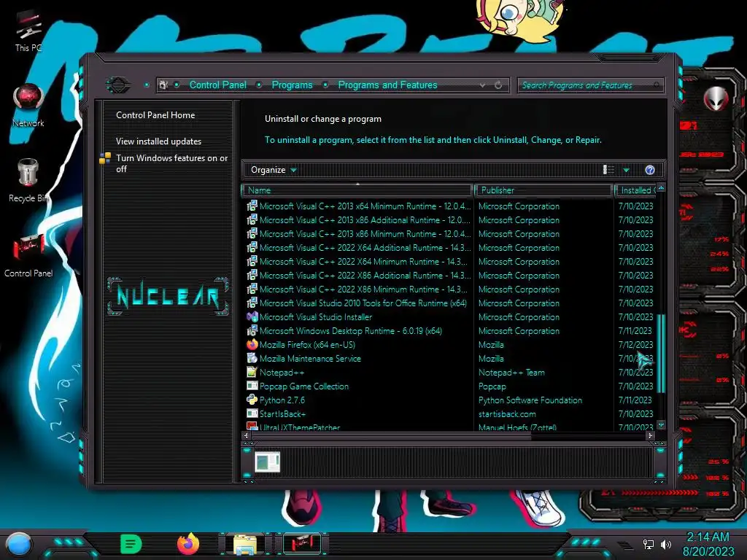The width and height of the screenshot is (747, 560).
Task: Click the vertical scrollbar thumb
Action: 661,354
